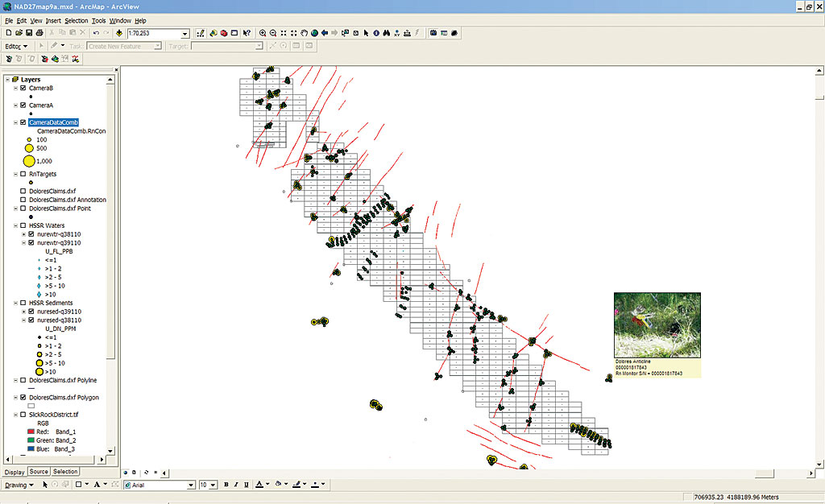Open the Edit menu
The width and height of the screenshot is (825, 504).
click(x=22, y=21)
